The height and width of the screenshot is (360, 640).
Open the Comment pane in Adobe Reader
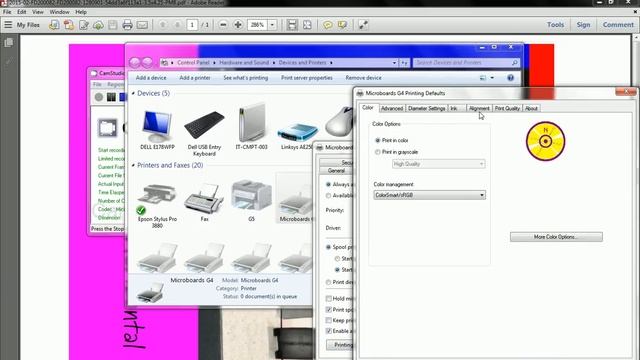(618, 24)
